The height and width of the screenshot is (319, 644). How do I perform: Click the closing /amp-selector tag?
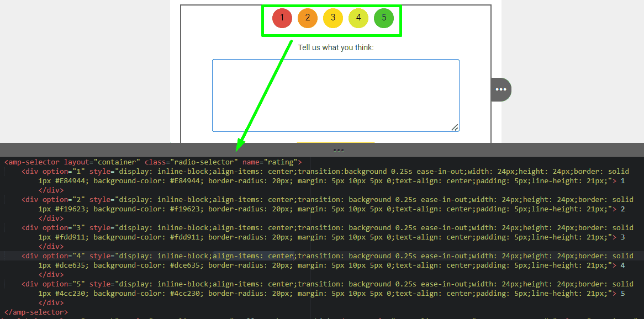tap(36, 312)
